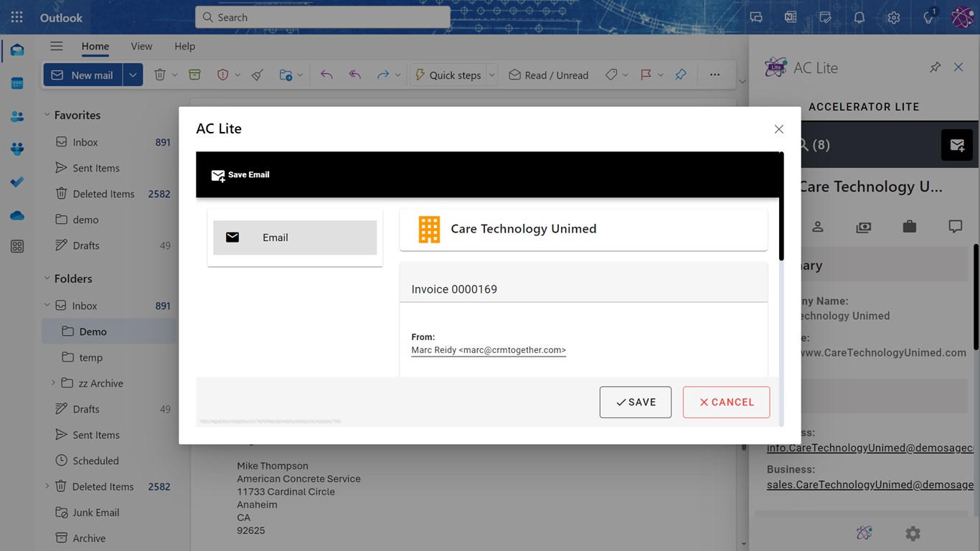Collapse the Favorites section
This screenshot has width=980, height=551.
(x=47, y=115)
